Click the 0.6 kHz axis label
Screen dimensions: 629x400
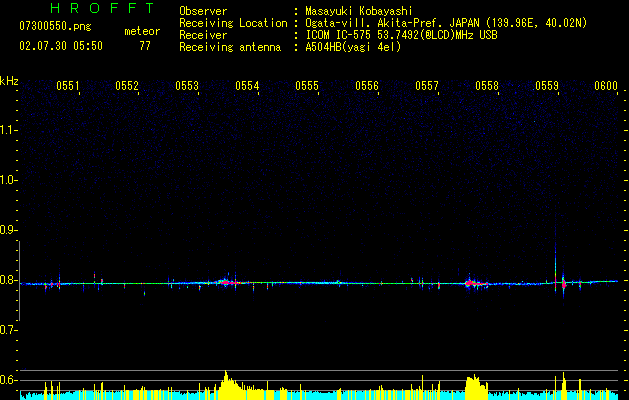point(8,380)
